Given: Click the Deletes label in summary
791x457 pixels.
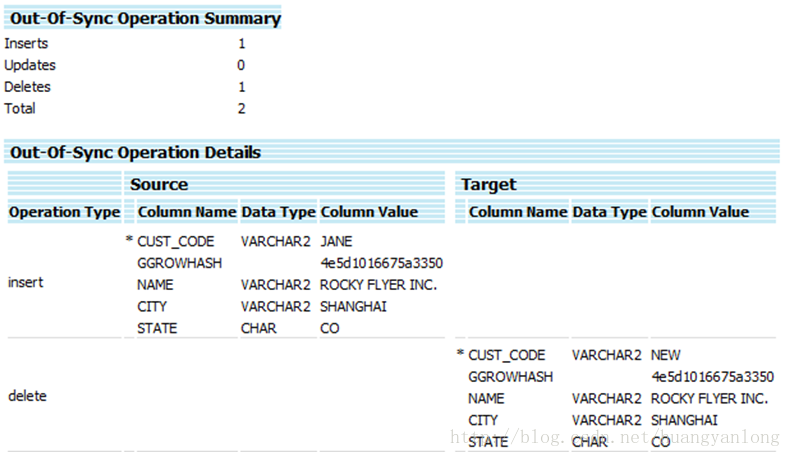Looking at the screenshot, I should [x=27, y=87].
